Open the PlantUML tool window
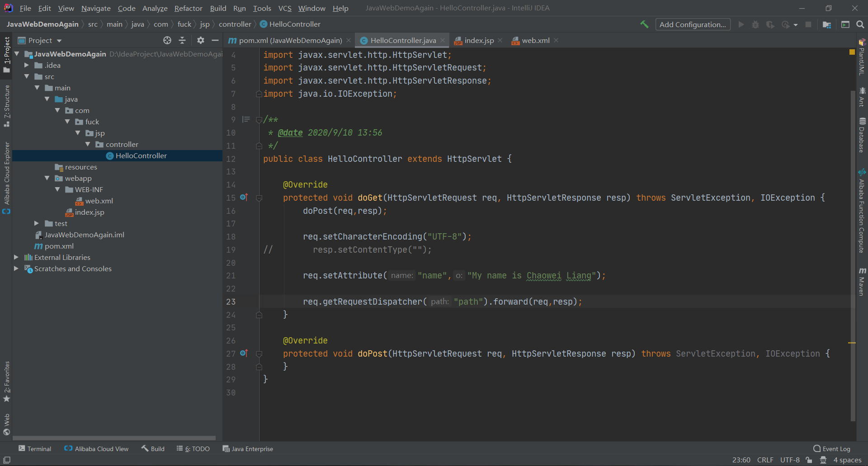868x466 pixels. pyautogui.click(x=862, y=57)
